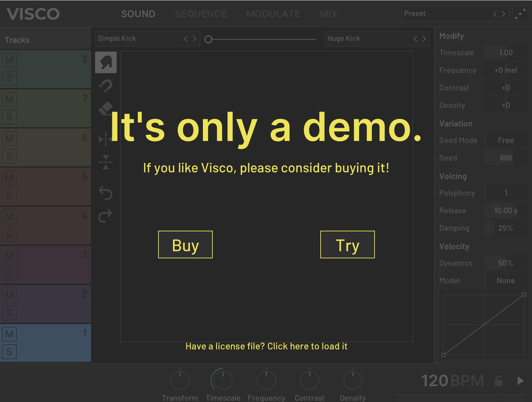Viewport: 532px width, 402px height.
Task: Solo track 1
Action: (9, 352)
